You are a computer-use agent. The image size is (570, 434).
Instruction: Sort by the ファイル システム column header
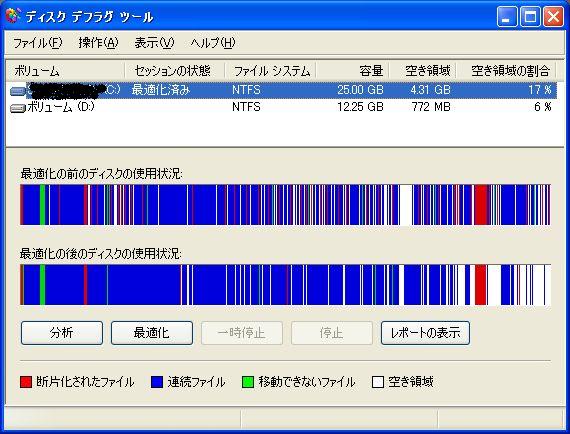[270, 71]
